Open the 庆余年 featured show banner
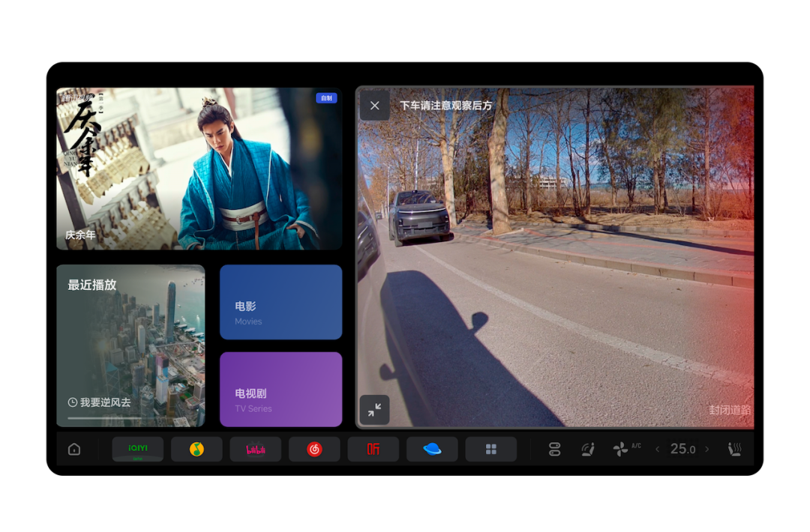Screen dimensions: 810x532 click(199, 169)
